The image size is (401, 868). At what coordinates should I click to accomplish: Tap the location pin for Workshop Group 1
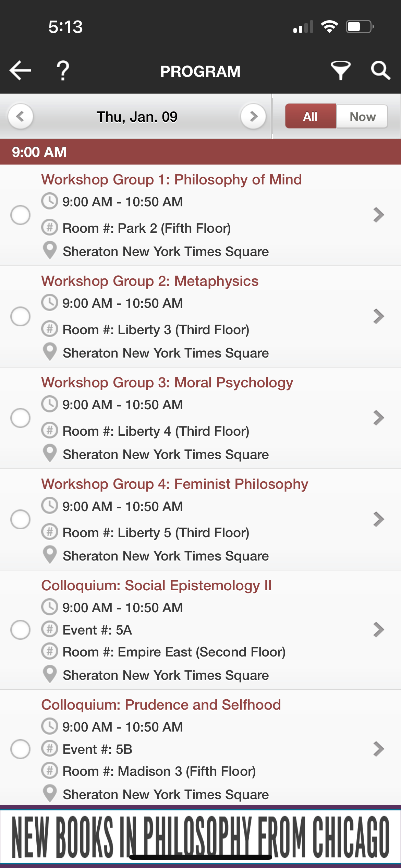pos(50,251)
